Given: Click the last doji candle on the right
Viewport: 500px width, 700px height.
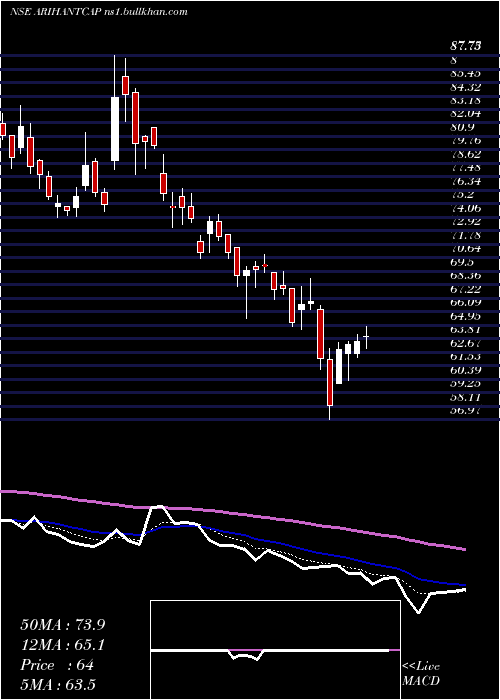Looking at the screenshot, I should [367, 337].
